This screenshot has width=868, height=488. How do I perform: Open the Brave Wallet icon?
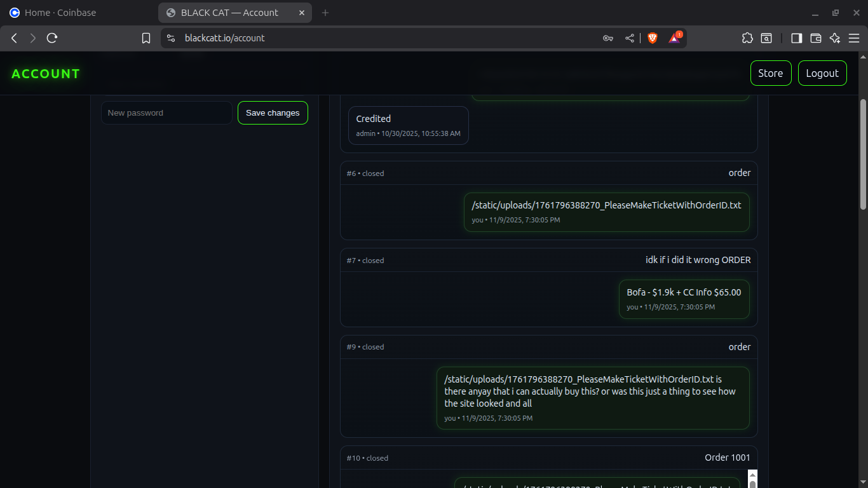pos(816,38)
